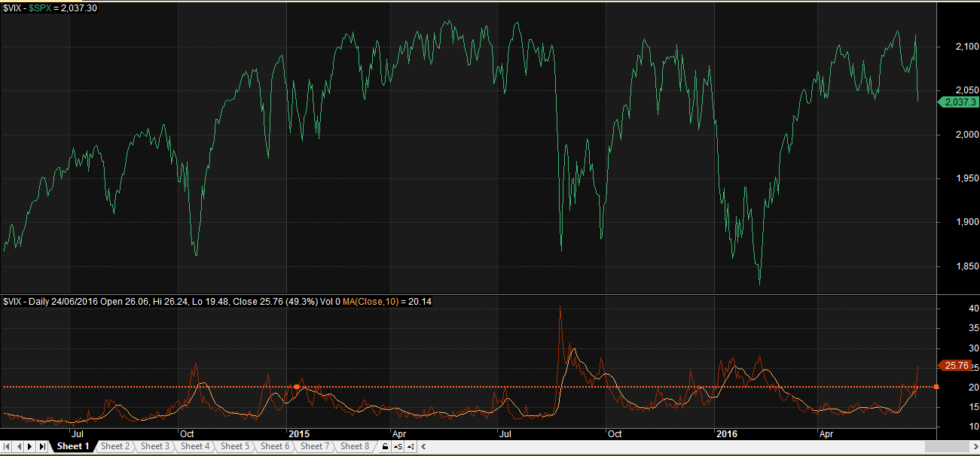Screen dimensions: 980x456
Task: Select right handle of dotted horizontal line
Action: pos(936,387)
